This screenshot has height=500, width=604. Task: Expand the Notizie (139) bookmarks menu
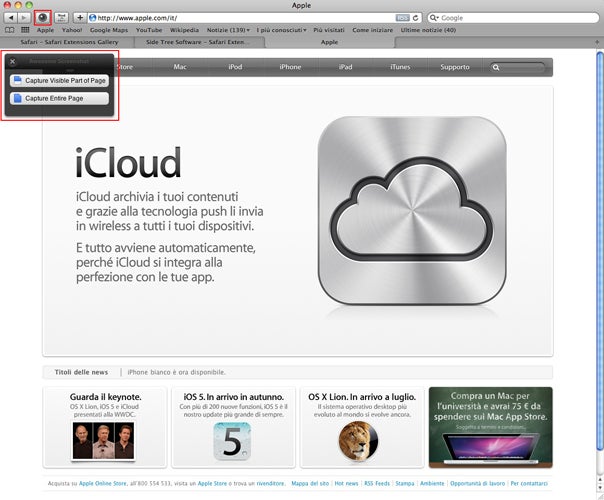pyautogui.click(x=228, y=30)
